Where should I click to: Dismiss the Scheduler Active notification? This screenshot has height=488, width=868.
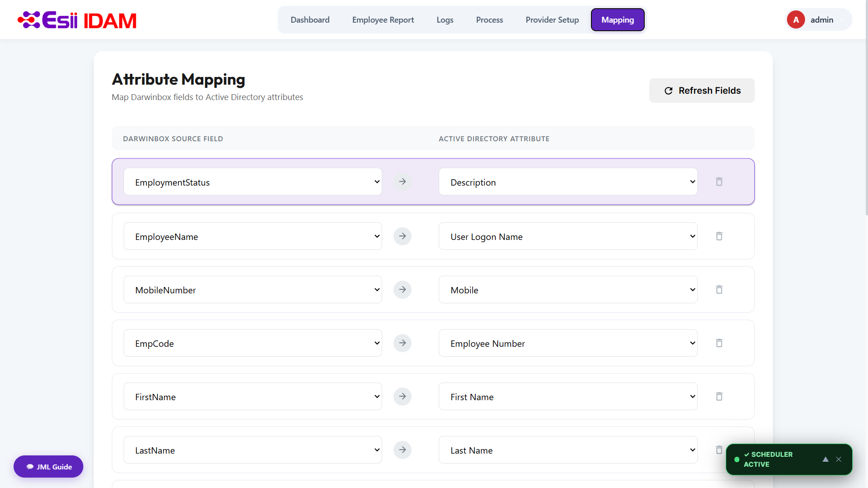[839, 459]
